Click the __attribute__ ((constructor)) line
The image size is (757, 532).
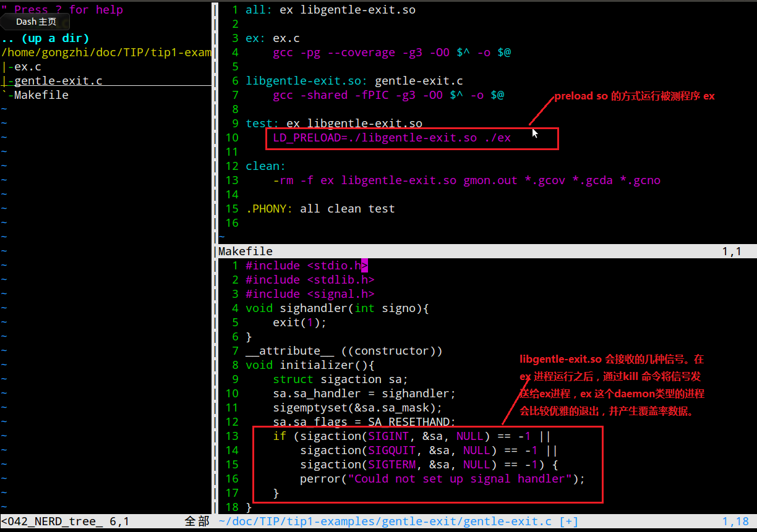(x=344, y=351)
